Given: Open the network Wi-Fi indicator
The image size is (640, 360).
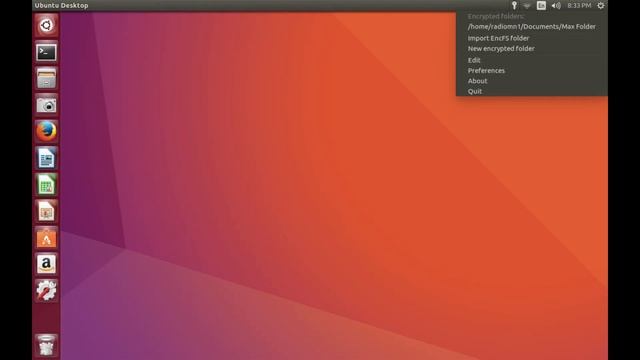Looking at the screenshot, I should (527, 5).
